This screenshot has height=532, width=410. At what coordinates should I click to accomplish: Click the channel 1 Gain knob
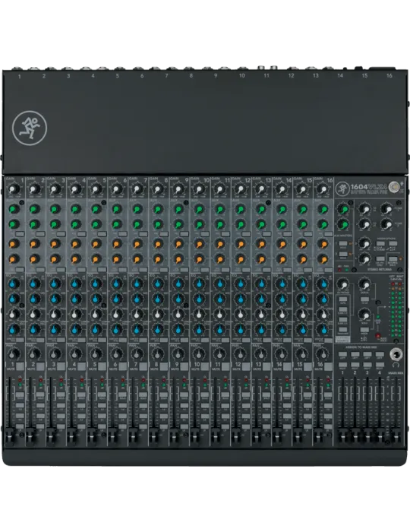[x=14, y=189]
